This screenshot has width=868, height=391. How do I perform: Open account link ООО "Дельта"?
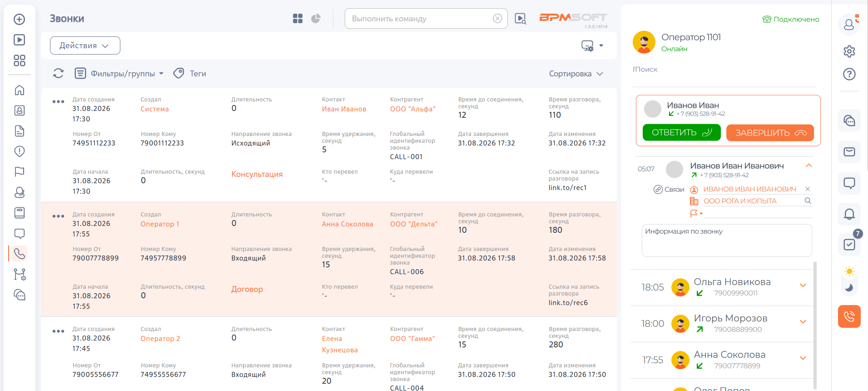coord(414,224)
